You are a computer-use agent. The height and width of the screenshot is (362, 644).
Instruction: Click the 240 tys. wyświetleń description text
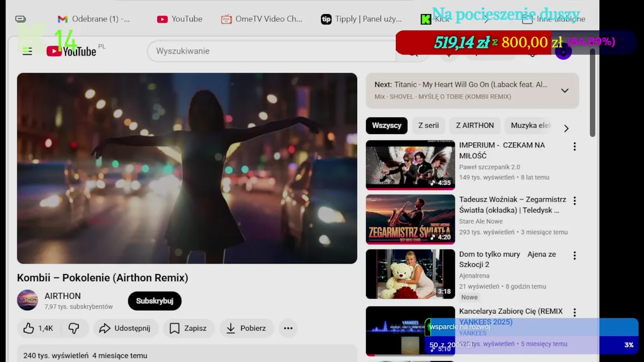pyautogui.click(x=85, y=355)
